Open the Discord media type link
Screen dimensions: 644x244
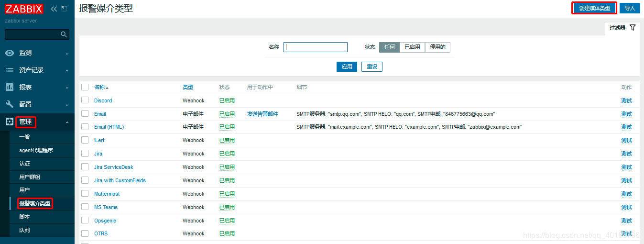[103, 100]
